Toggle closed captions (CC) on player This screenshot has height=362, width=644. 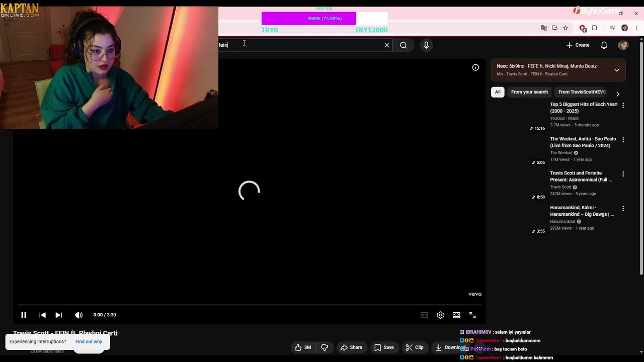tap(424, 315)
